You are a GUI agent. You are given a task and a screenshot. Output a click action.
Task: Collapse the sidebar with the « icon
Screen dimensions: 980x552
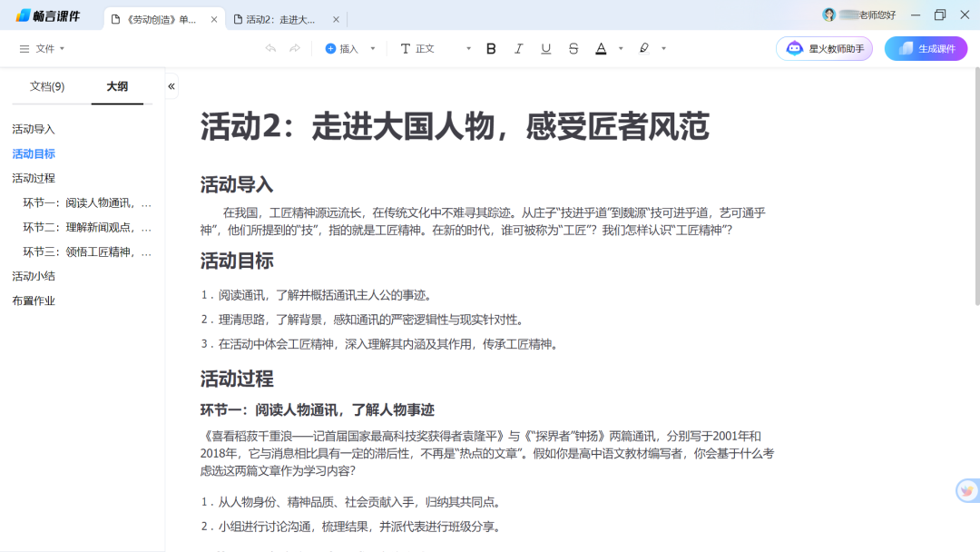pos(171,85)
